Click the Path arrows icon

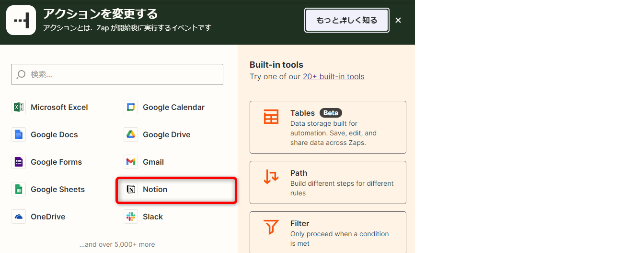coord(271,177)
